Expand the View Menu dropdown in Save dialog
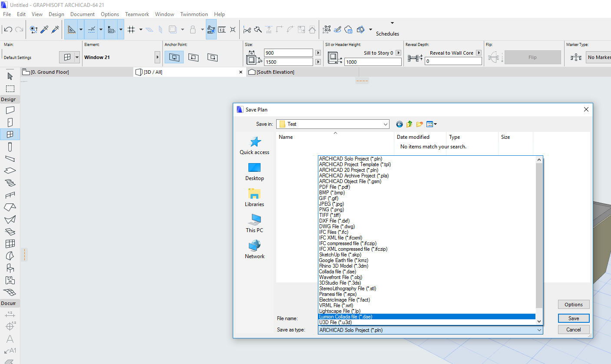The width and height of the screenshot is (611, 364). [432, 124]
